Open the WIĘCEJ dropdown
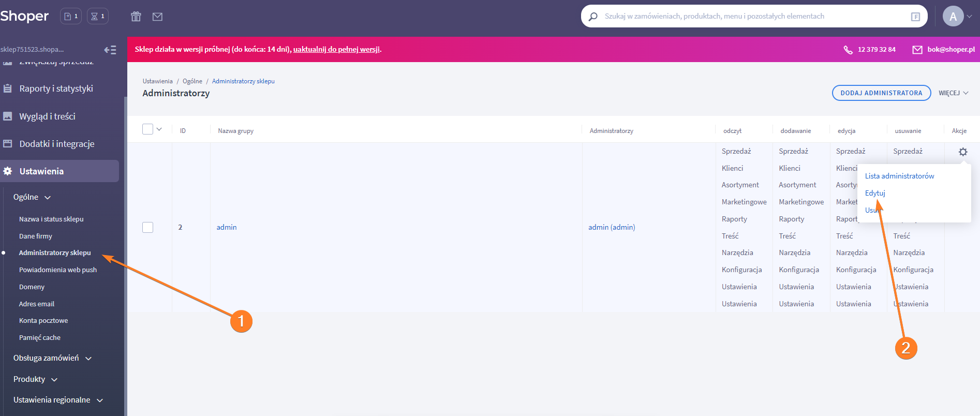This screenshot has height=416, width=980. tap(954, 93)
